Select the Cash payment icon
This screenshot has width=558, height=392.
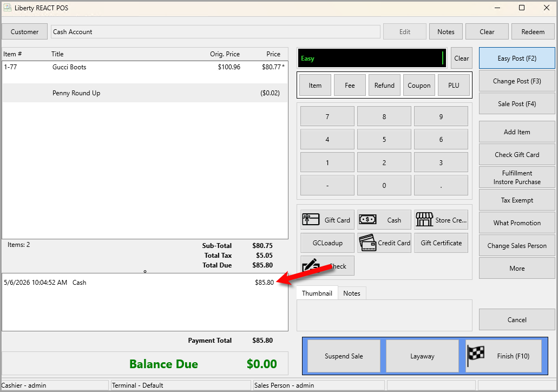pos(367,219)
